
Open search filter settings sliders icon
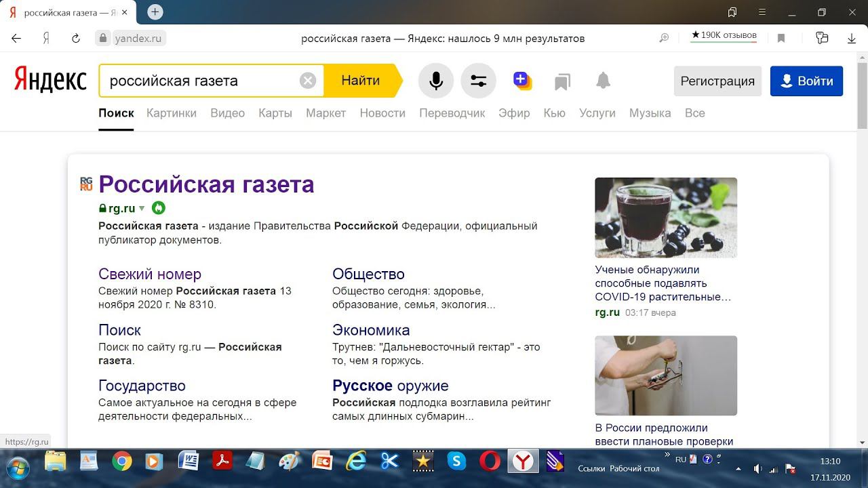click(x=478, y=81)
